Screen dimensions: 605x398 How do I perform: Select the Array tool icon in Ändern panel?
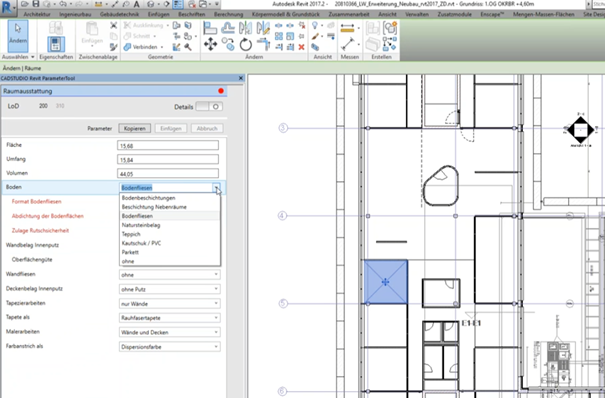(x=279, y=36)
